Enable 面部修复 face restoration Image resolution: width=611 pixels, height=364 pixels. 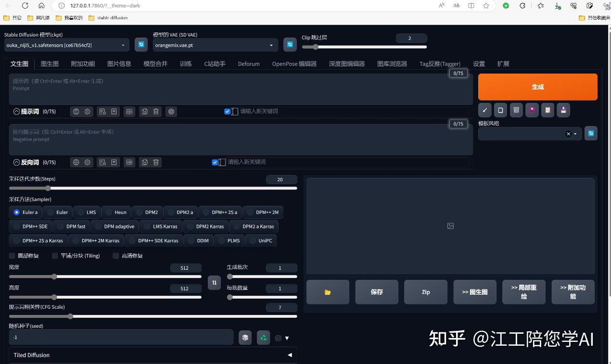[x=12, y=255]
